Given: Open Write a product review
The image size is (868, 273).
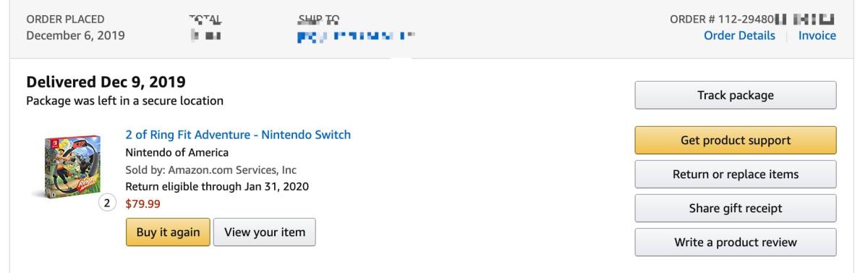Looking at the screenshot, I should (x=735, y=242).
